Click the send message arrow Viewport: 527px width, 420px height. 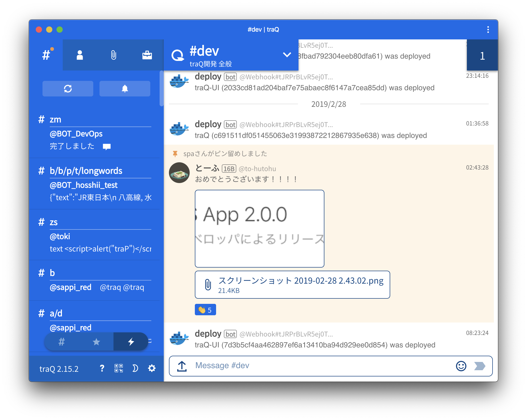click(x=480, y=366)
